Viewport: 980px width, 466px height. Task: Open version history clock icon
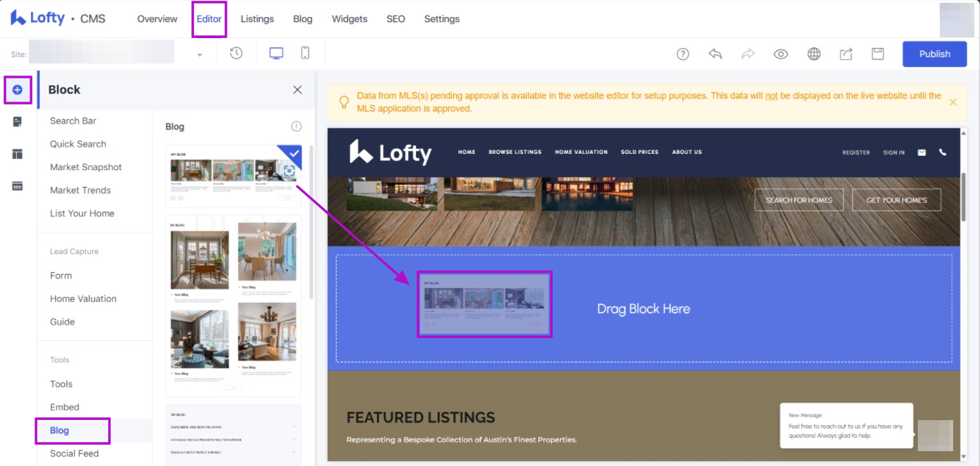coord(237,54)
